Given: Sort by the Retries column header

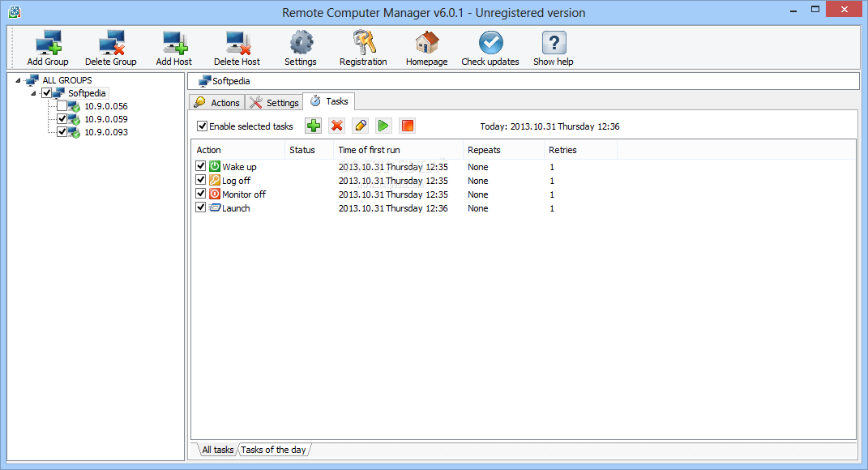Looking at the screenshot, I should tap(580, 150).
